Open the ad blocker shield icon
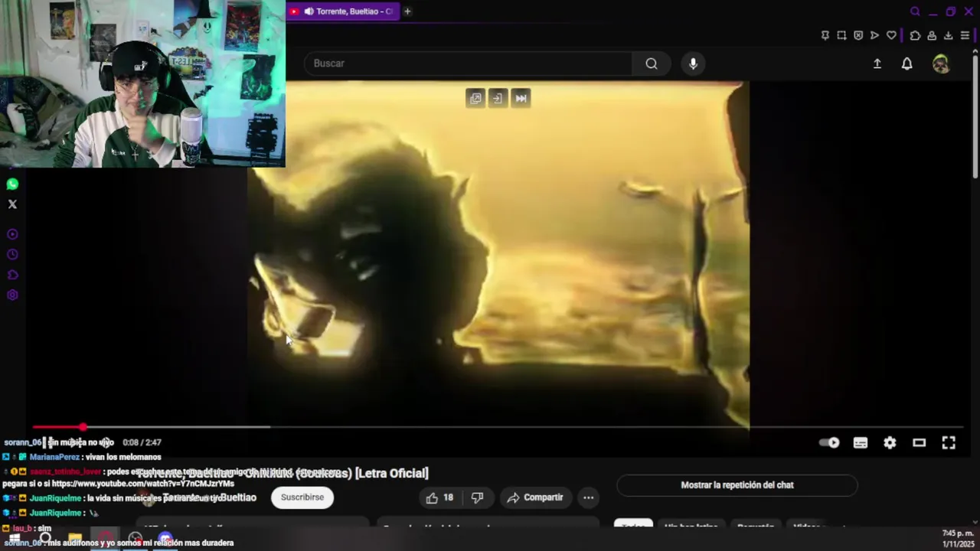This screenshot has width=980, height=551. click(x=858, y=35)
